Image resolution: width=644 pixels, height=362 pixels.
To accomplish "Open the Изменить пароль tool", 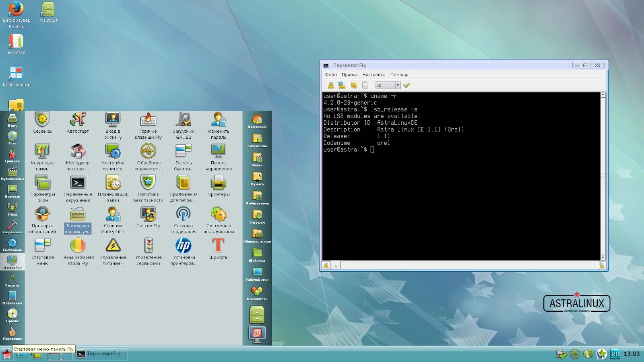I will click(219, 125).
